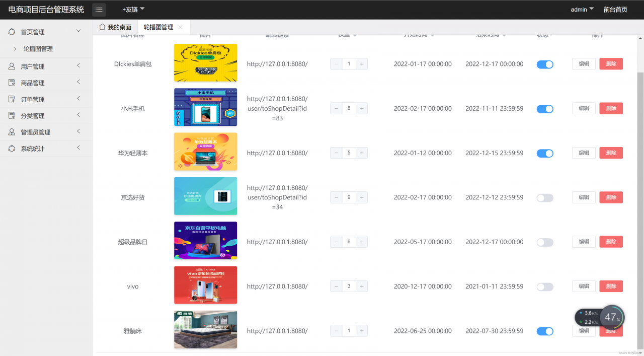The image size is (644, 356).
Task: Delete the DIckies单肩包 carousel entry
Action: pos(611,64)
